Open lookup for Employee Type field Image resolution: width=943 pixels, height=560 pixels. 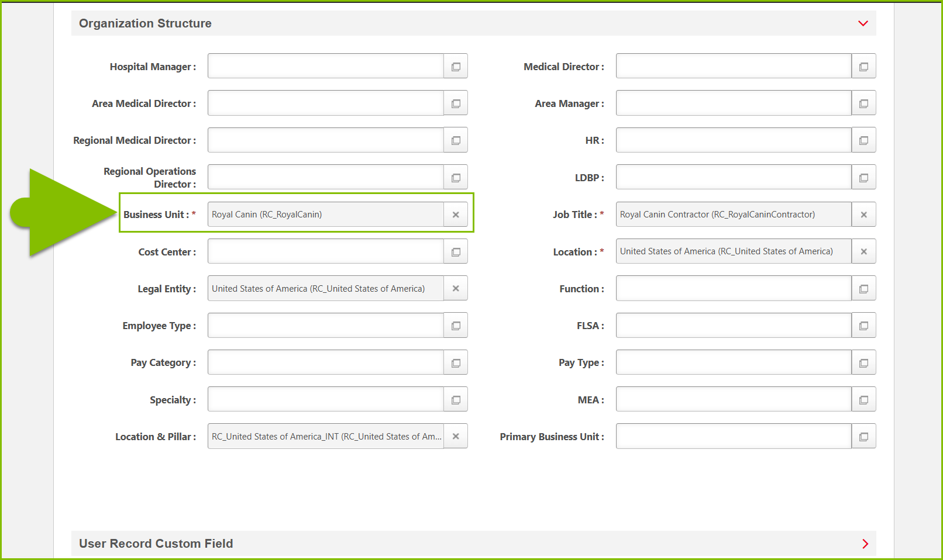coord(456,326)
